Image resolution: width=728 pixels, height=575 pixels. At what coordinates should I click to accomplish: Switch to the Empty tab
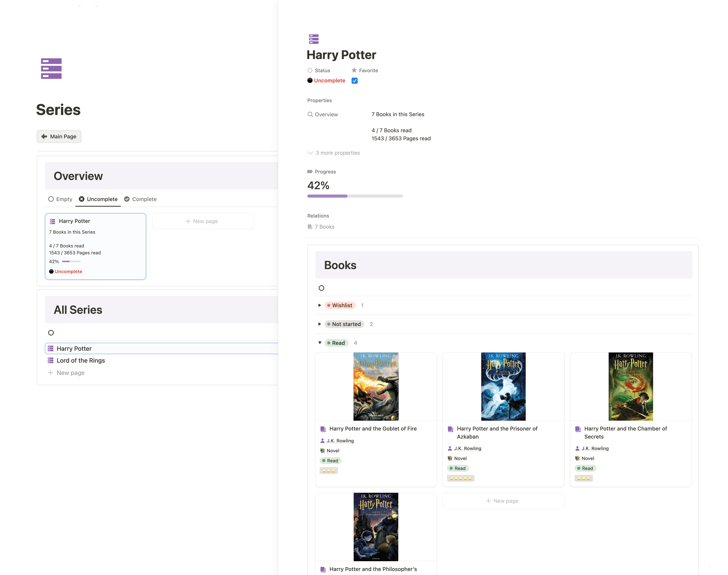(60, 199)
